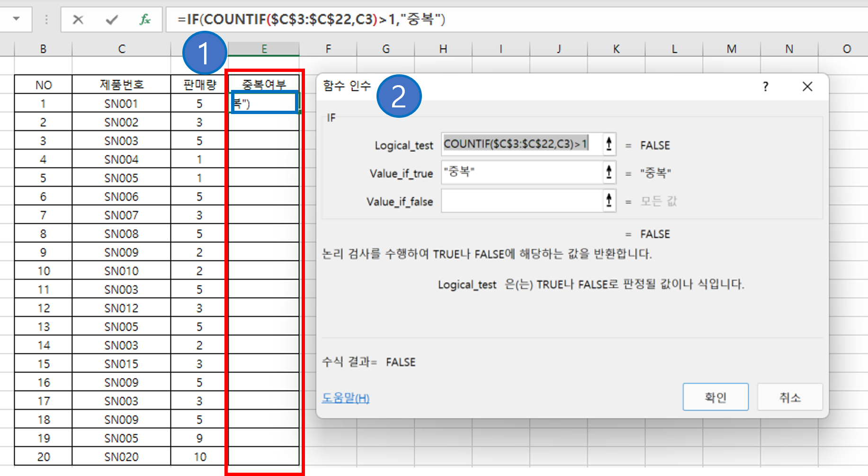This screenshot has height=476, width=868.
Task: Select the active cell E3 under 중복여부
Action: [x=264, y=103]
